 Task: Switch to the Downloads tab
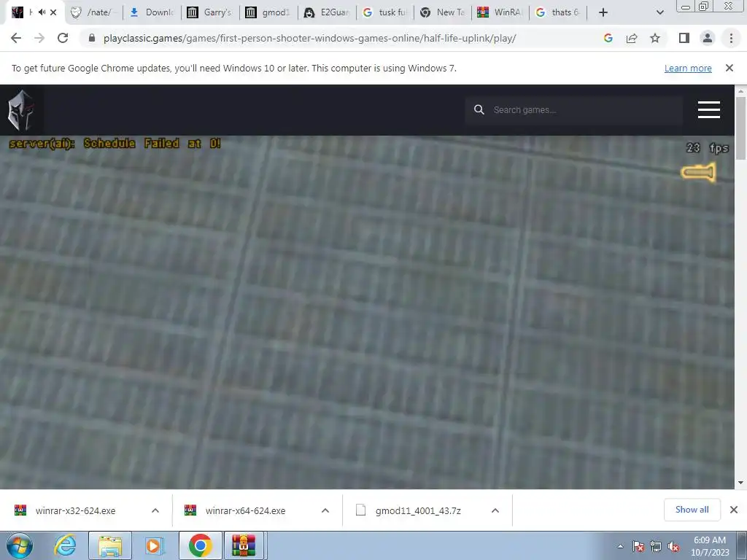pyautogui.click(x=152, y=12)
